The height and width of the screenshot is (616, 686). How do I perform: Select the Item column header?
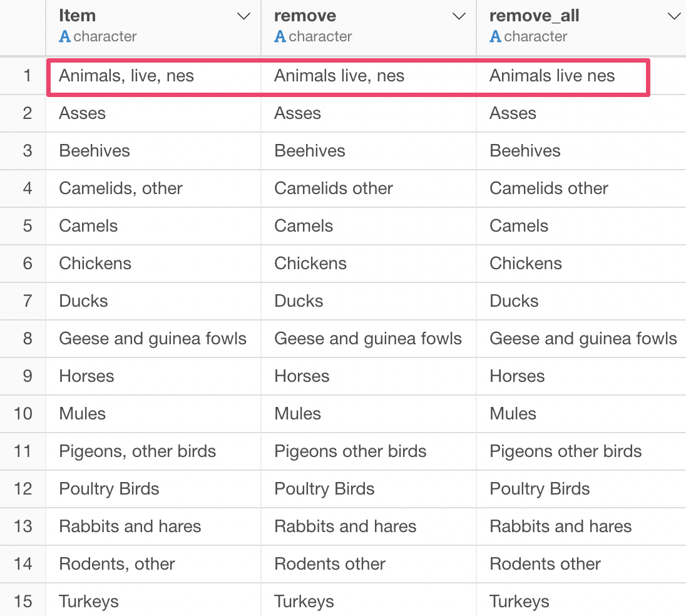78,16
